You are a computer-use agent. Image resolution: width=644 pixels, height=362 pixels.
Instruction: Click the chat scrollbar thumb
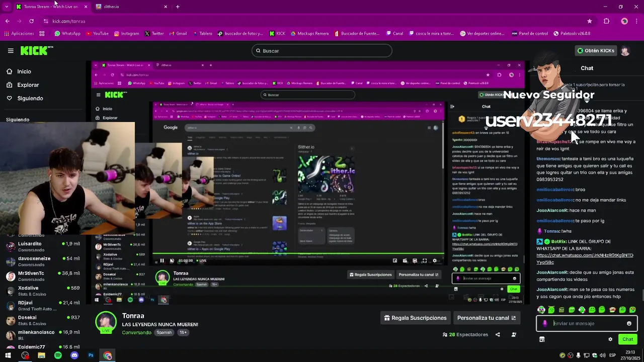[x=642, y=295]
